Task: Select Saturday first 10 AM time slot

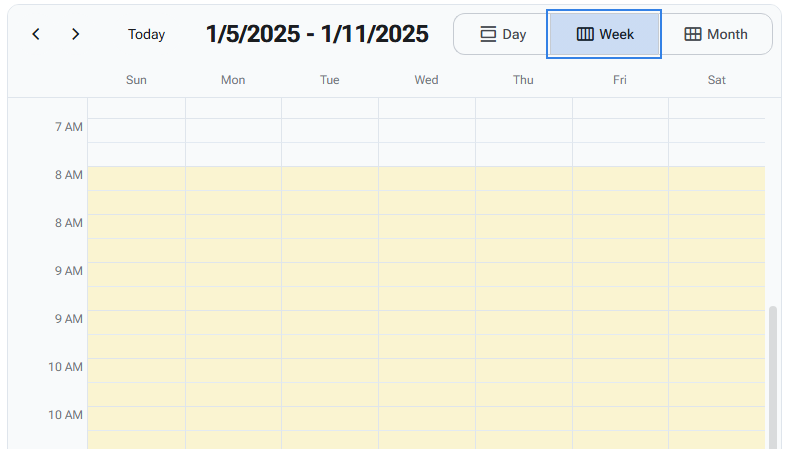Action: coord(717,370)
